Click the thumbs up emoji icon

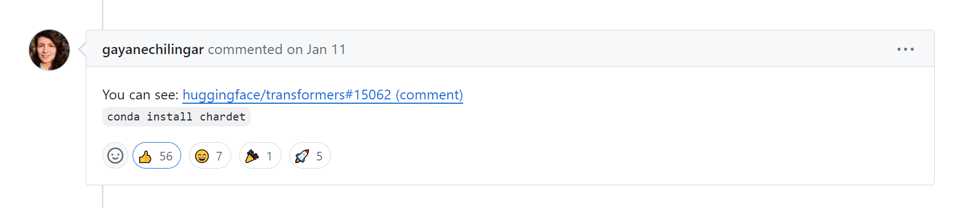click(145, 157)
